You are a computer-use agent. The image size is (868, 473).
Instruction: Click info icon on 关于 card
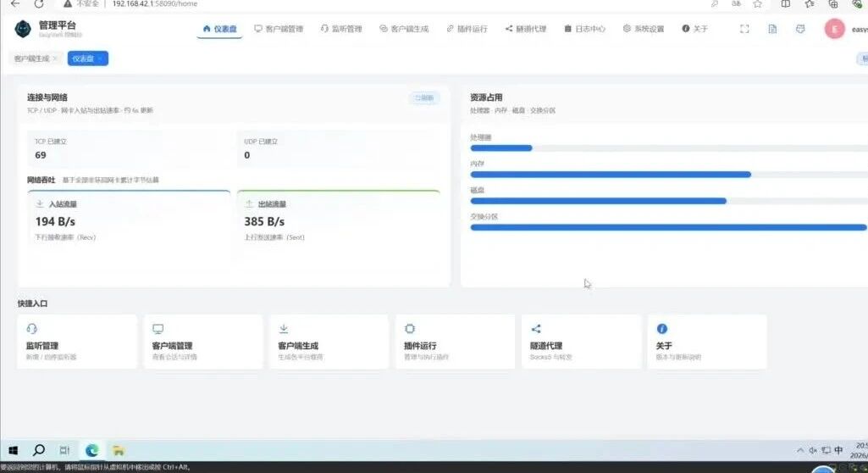tap(662, 329)
